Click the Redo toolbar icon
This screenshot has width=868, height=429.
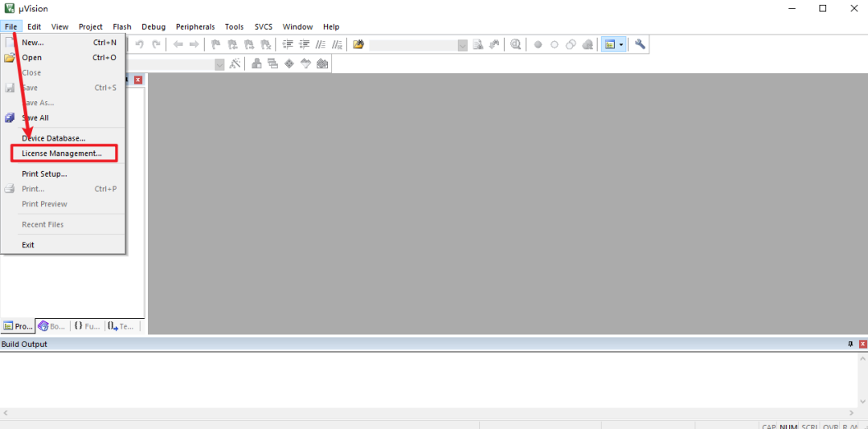[156, 44]
